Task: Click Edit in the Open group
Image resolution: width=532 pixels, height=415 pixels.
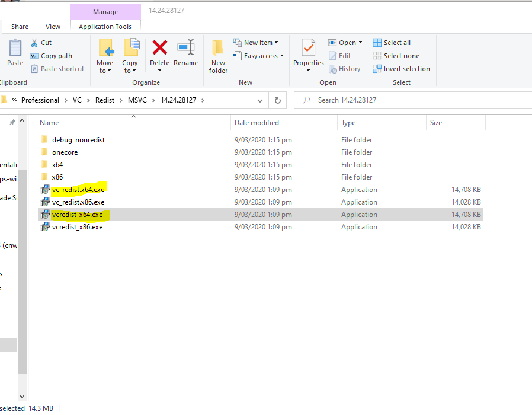Action: (x=344, y=55)
